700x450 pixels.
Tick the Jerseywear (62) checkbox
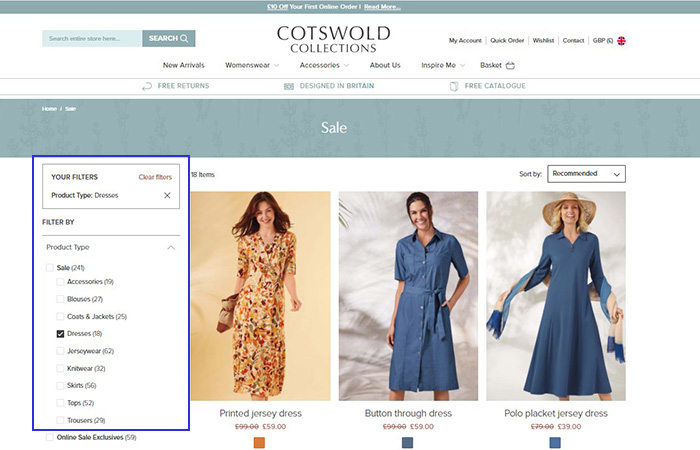(60, 351)
